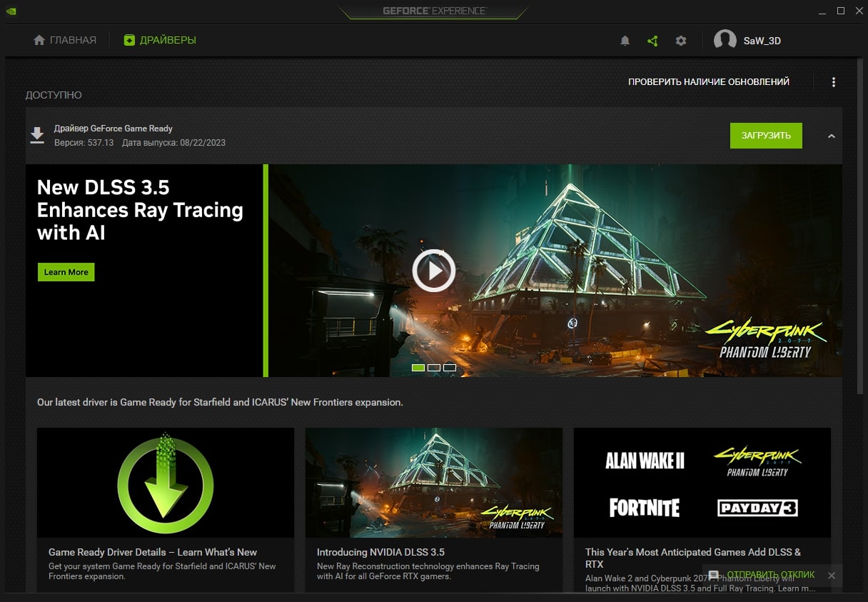Dismiss the feedback bar with X
868x602 pixels.
(832, 575)
